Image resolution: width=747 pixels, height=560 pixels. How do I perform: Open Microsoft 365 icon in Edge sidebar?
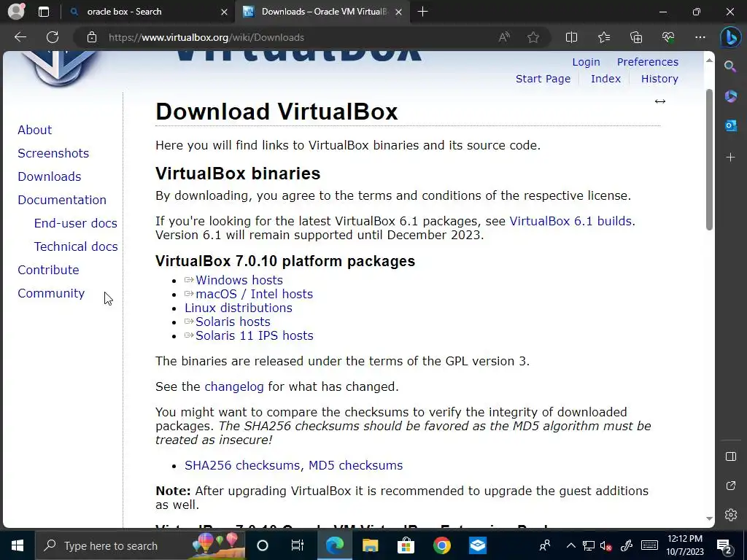[x=730, y=96]
